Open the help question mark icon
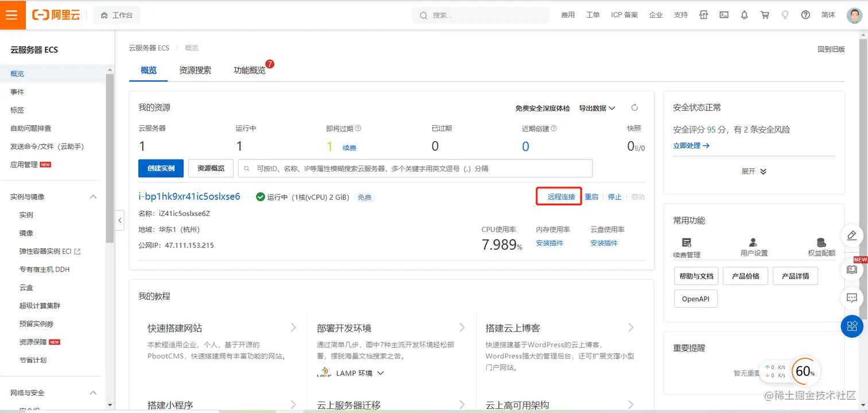 point(805,15)
